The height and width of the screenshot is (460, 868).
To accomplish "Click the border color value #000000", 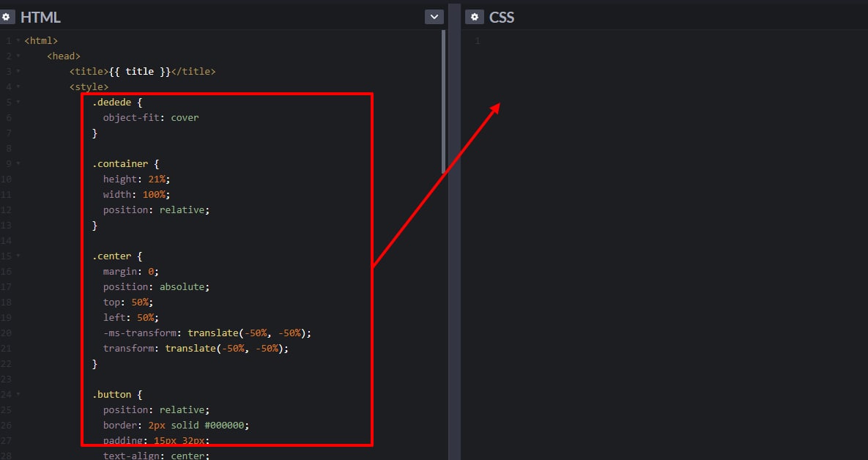I will click(x=234, y=426).
